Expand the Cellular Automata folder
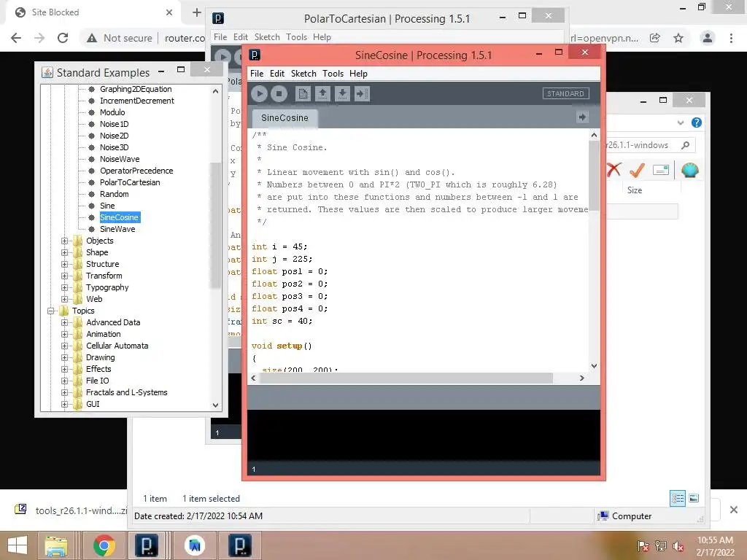Viewport: 747px width, 560px height. click(x=65, y=346)
